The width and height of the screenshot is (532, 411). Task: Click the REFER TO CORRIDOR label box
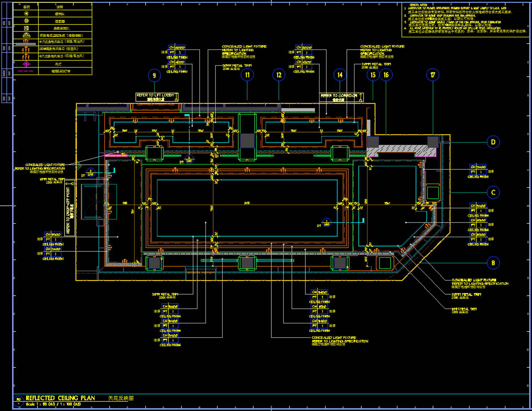click(341, 97)
